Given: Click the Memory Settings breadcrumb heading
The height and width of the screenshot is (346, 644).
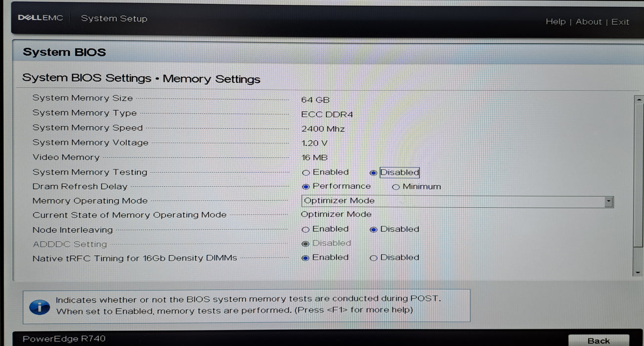Looking at the screenshot, I should click(212, 79).
